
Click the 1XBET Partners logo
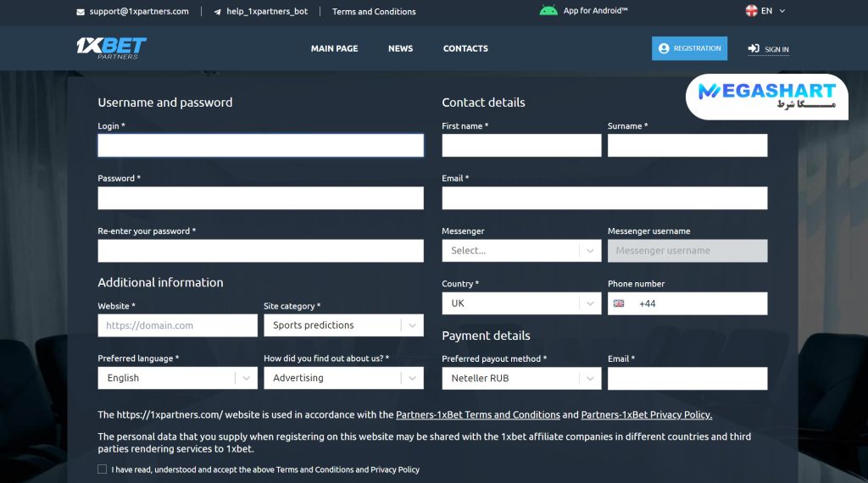click(x=111, y=47)
